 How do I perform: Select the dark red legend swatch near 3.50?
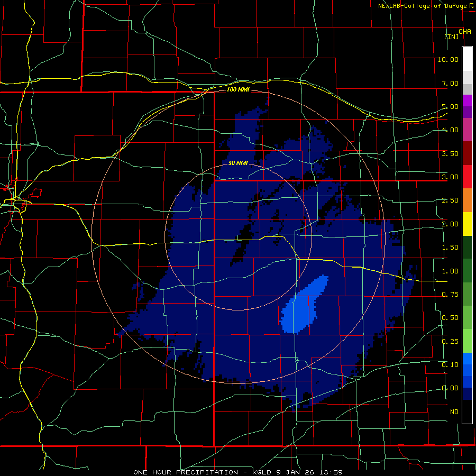[x=467, y=153]
